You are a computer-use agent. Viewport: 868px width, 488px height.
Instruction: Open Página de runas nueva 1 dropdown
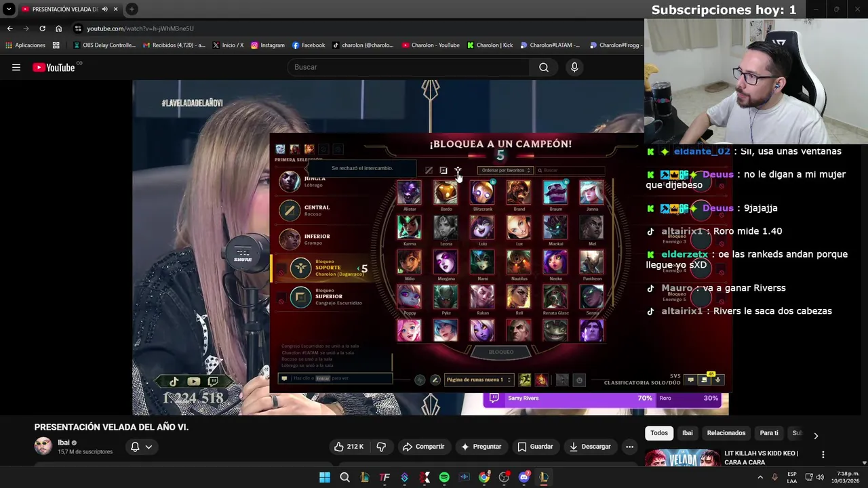click(x=479, y=380)
